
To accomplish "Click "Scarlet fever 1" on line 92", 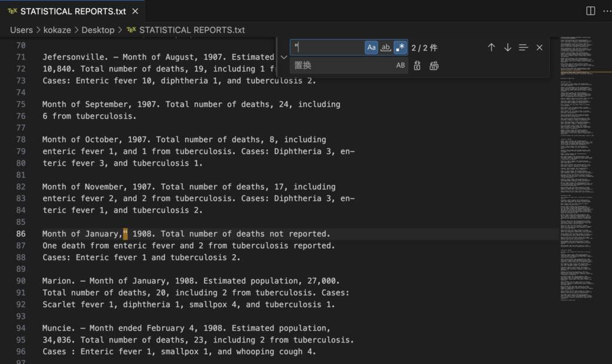I will tap(78, 304).
